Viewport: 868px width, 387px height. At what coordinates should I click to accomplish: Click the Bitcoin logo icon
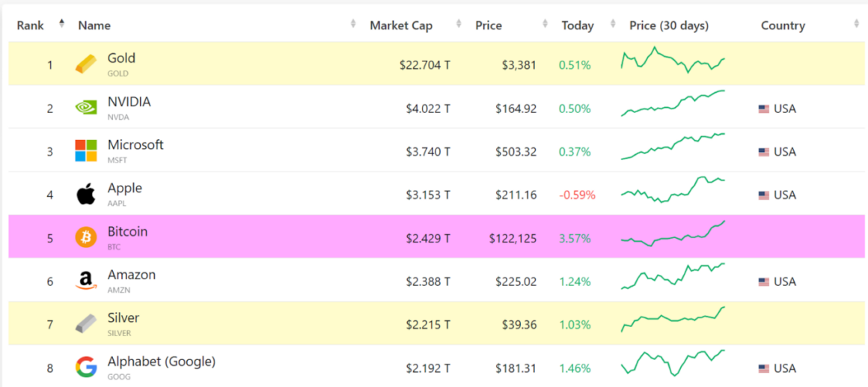(x=86, y=237)
